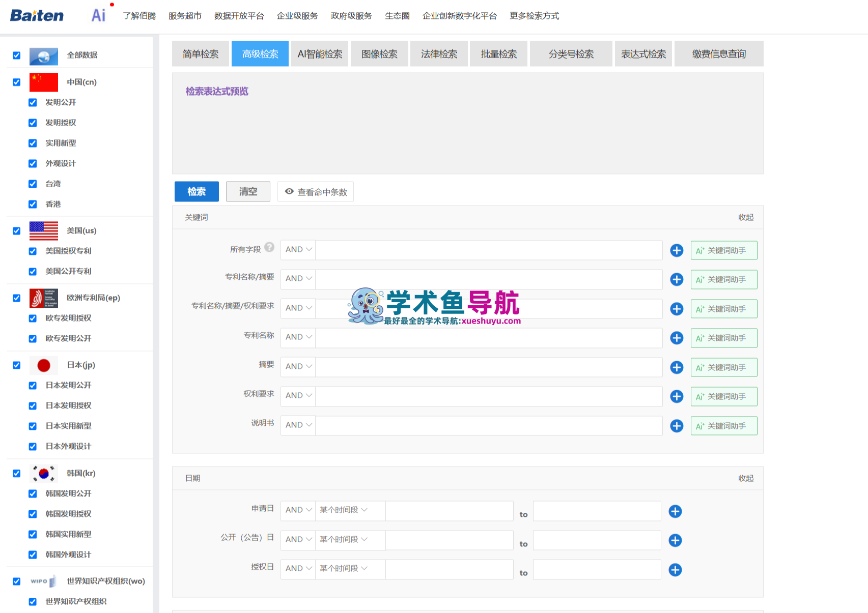Click the United States flag icon
Image resolution: width=868 pixels, height=613 pixels.
[44, 231]
